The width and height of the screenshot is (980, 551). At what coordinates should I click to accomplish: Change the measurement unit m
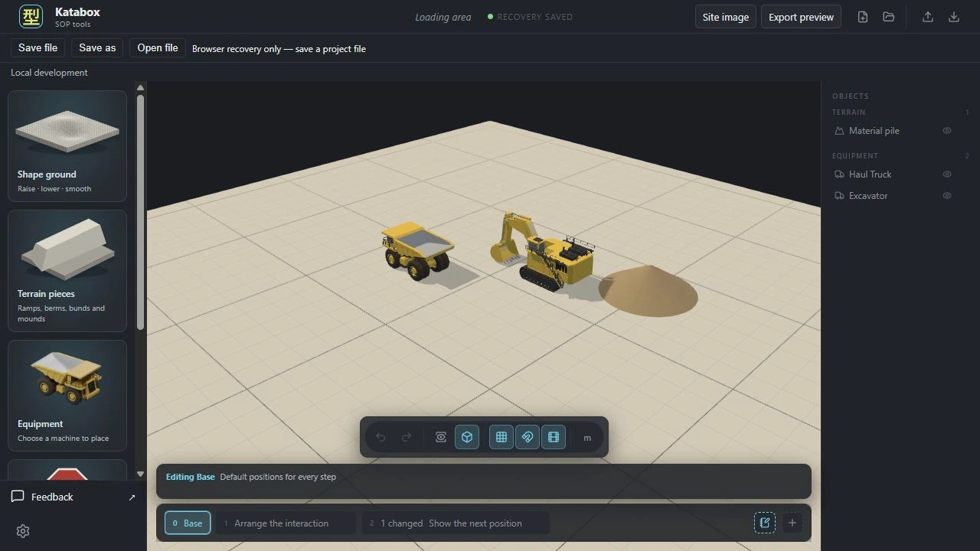coord(587,438)
